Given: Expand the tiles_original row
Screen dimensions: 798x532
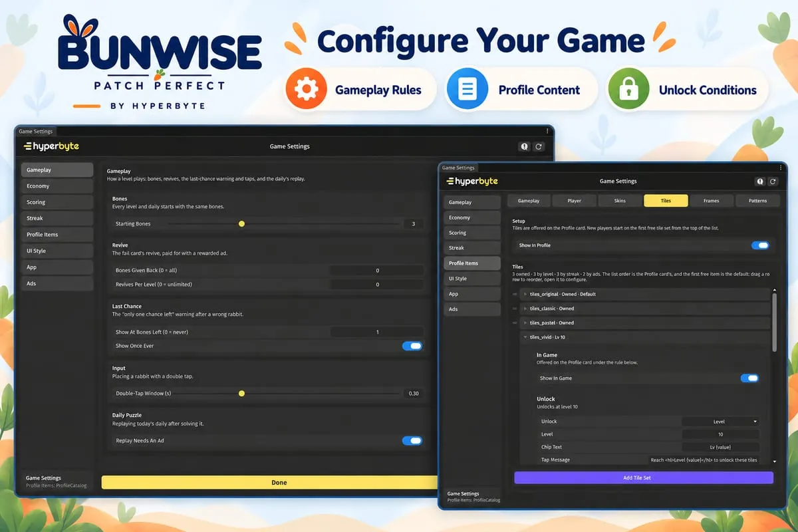Looking at the screenshot, I should pos(525,294).
